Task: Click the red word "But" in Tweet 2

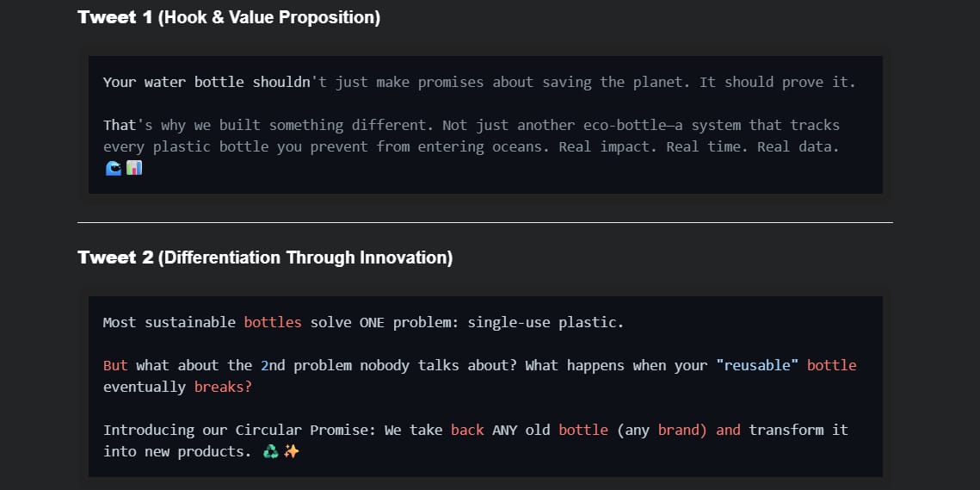Action: (x=115, y=365)
